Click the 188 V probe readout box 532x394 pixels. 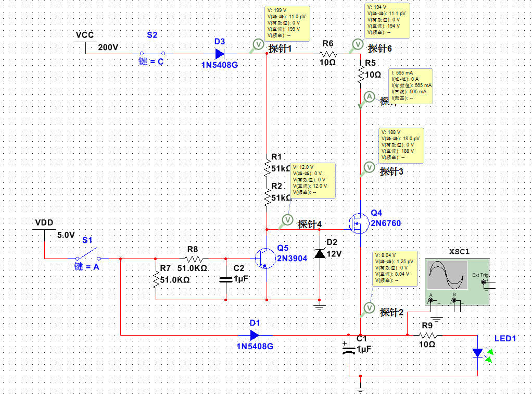(401, 146)
